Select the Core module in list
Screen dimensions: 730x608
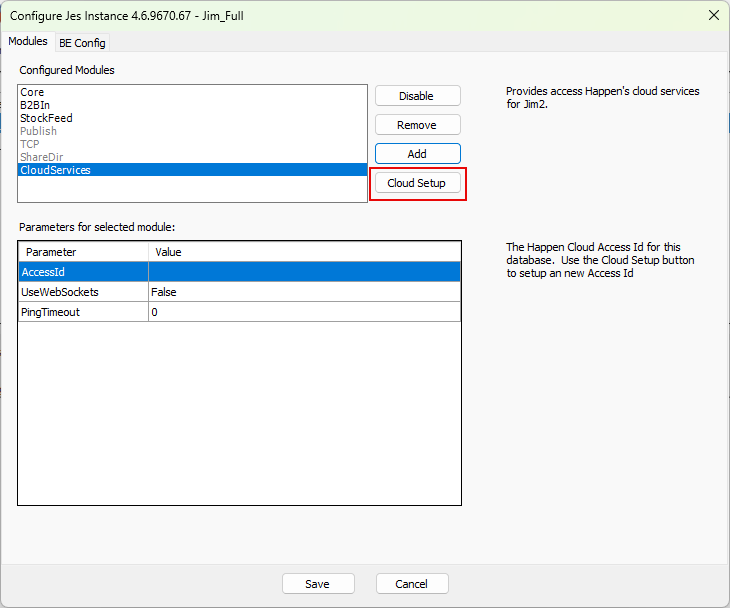(x=32, y=92)
